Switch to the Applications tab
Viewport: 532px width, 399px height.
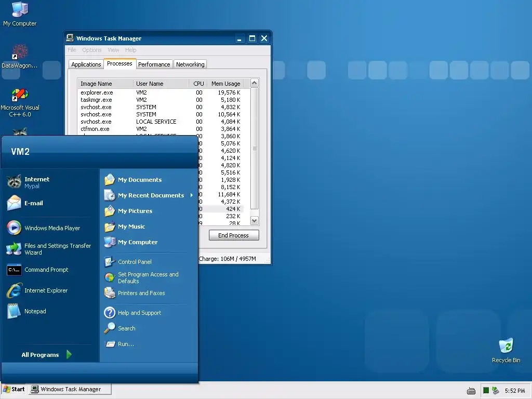pyautogui.click(x=86, y=64)
